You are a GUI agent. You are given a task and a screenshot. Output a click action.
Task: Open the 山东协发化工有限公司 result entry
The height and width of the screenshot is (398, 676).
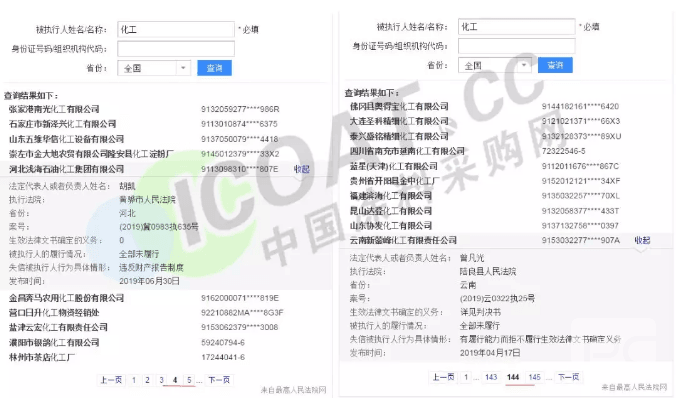[x=391, y=226]
